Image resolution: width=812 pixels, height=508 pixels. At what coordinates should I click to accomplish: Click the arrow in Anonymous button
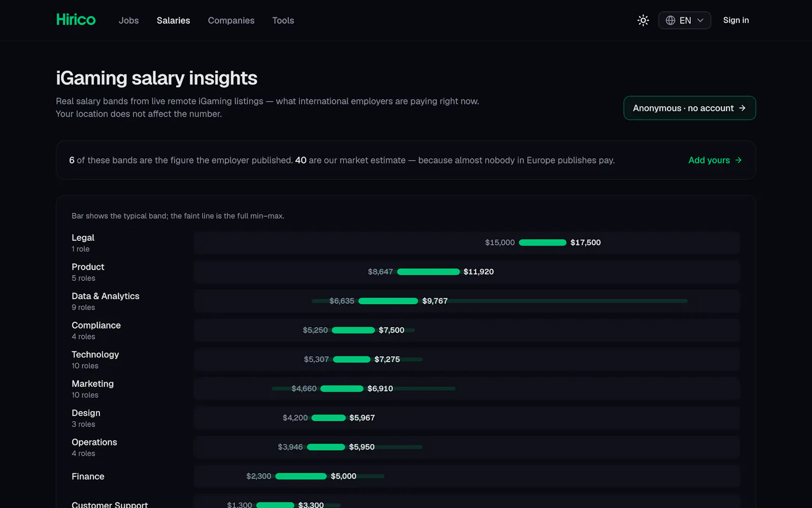coord(742,108)
